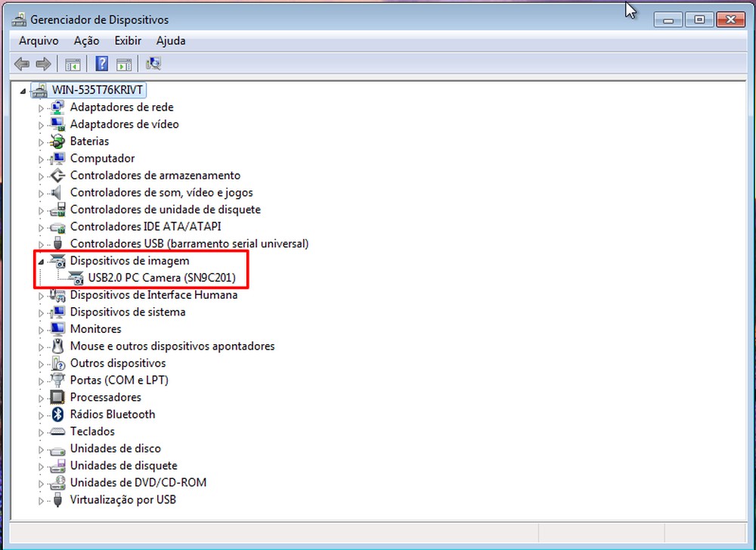Click the Monitores device icon
Screen dimensions: 756x550
click(x=57, y=328)
